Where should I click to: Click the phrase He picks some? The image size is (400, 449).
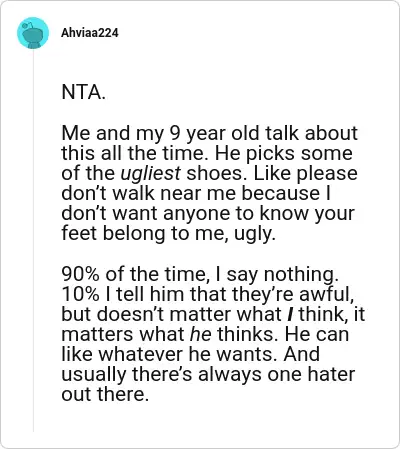click(x=283, y=154)
